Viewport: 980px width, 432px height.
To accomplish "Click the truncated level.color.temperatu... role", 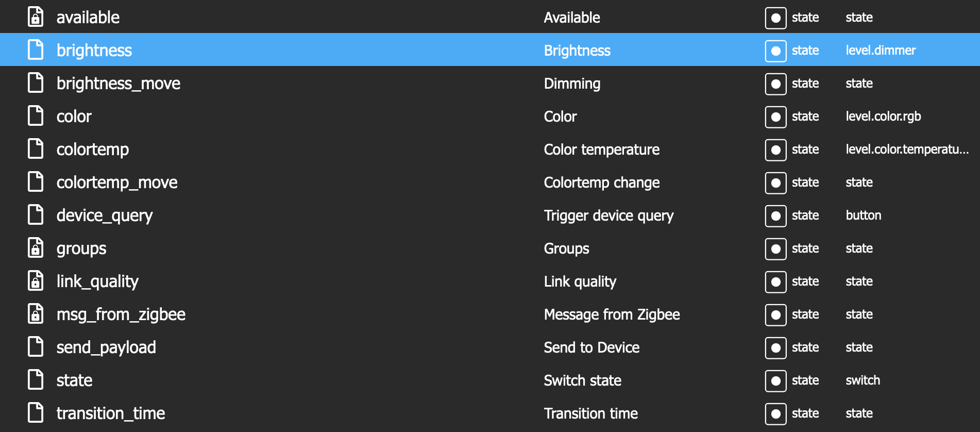I will pyautogui.click(x=907, y=149).
